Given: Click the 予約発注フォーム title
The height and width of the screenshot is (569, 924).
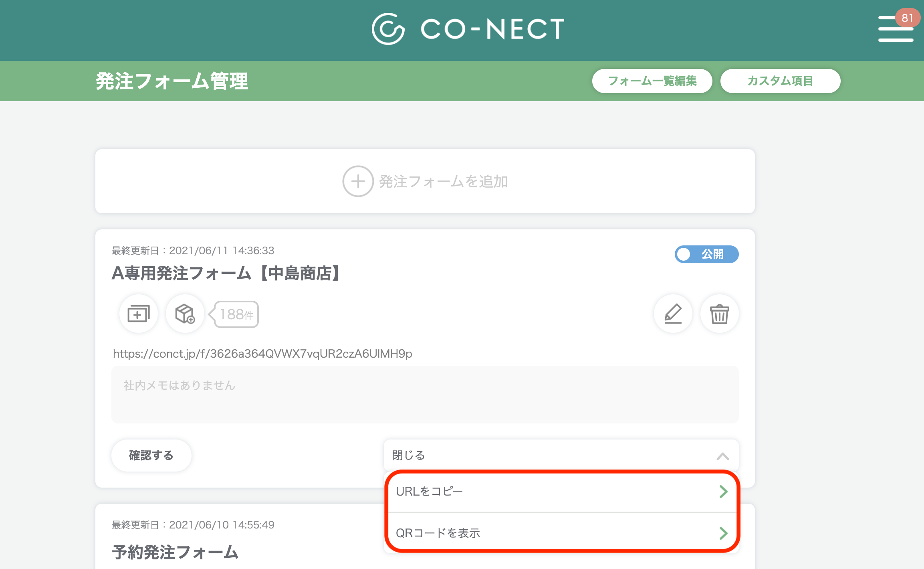Looking at the screenshot, I should click(175, 552).
